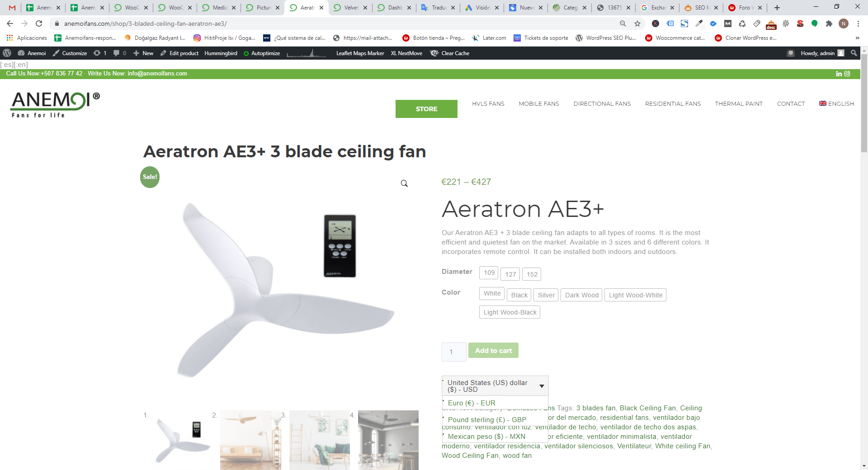Open the HVLS FANS menu item

pos(488,103)
